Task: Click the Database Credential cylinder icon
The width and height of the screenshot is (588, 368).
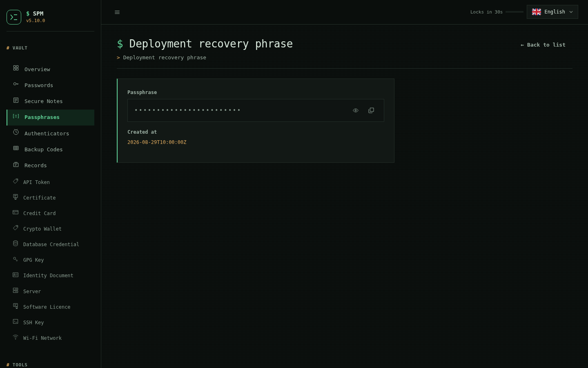Action: tap(16, 243)
